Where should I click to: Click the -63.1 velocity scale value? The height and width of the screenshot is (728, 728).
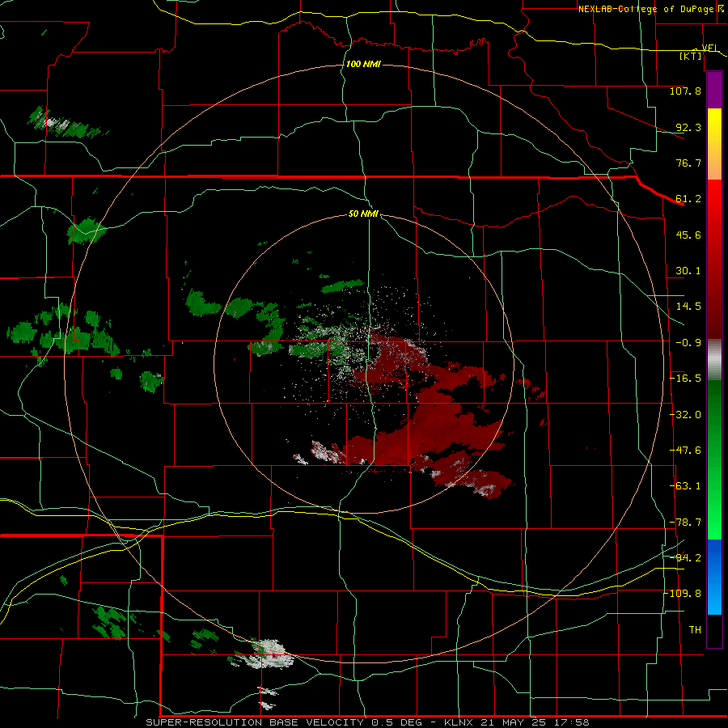pyautogui.click(x=685, y=486)
